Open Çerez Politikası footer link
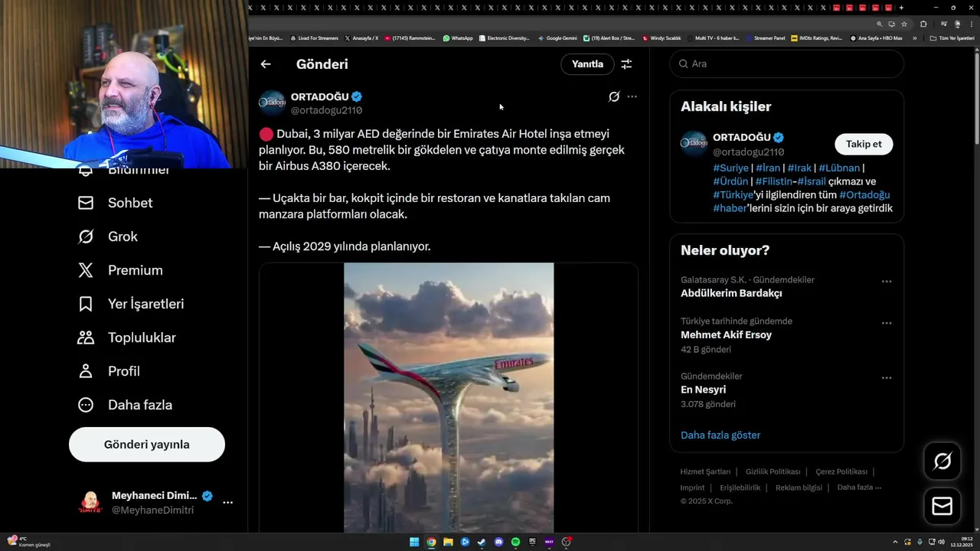Viewport: 980px width, 551px height. tap(841, 471)
